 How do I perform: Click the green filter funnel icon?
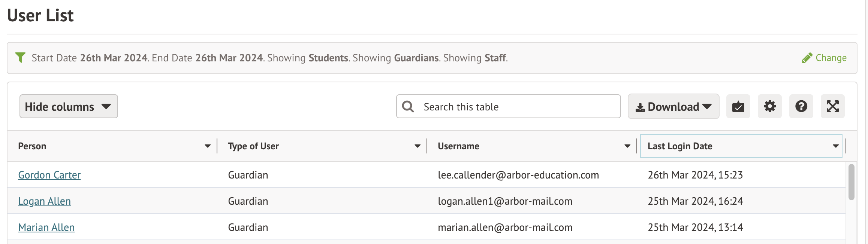coord(20,58)
